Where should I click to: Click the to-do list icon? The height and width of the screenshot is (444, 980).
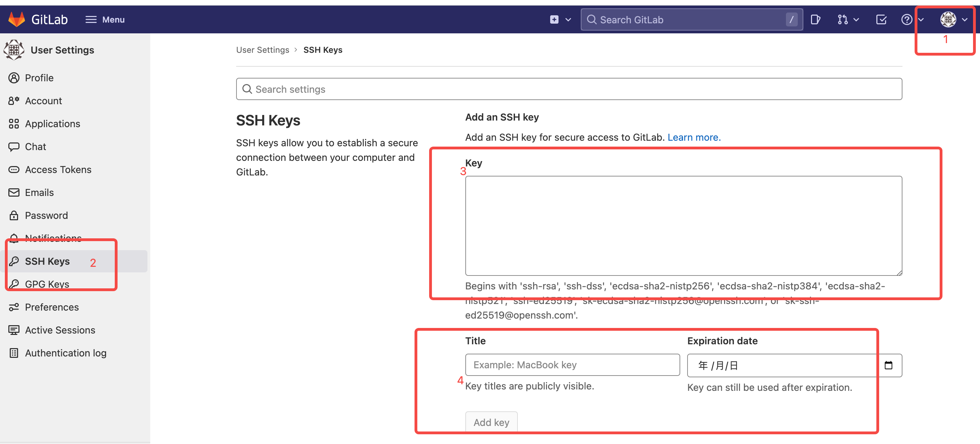[880, 19]
